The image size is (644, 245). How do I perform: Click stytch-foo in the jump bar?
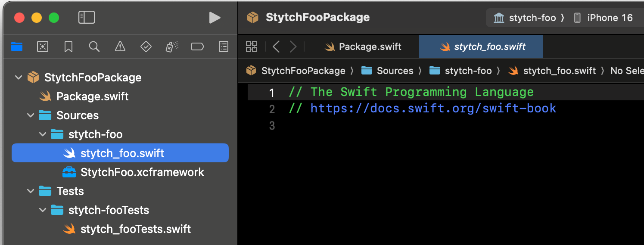pyautogui.click(x=461, y=71)
